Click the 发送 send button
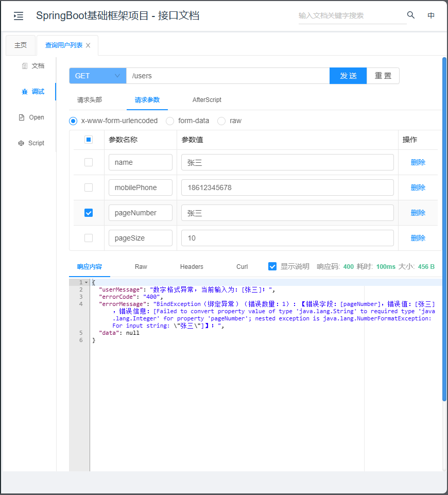The width and height of the screenshot is (448, 495). point(349,75)
